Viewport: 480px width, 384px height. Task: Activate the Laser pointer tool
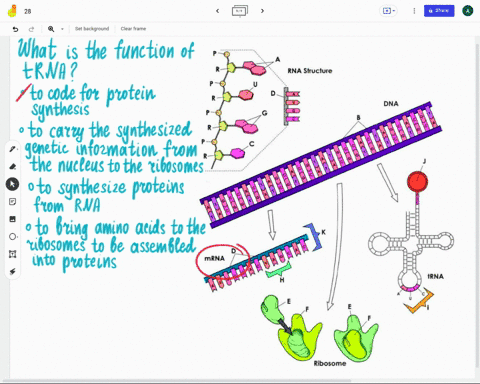12,272
